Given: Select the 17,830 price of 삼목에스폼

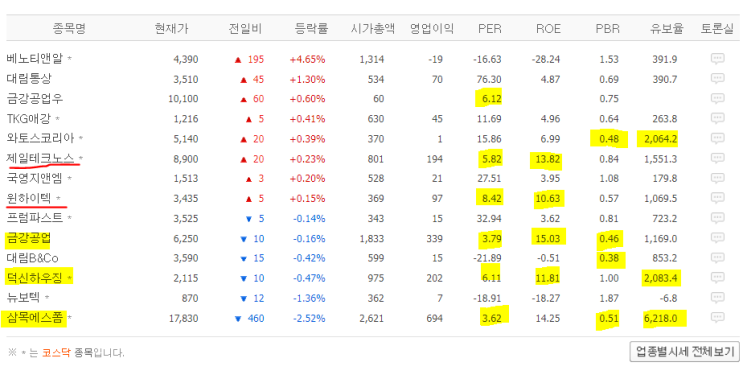Looking at the screenshot, I should pos(183,318).
